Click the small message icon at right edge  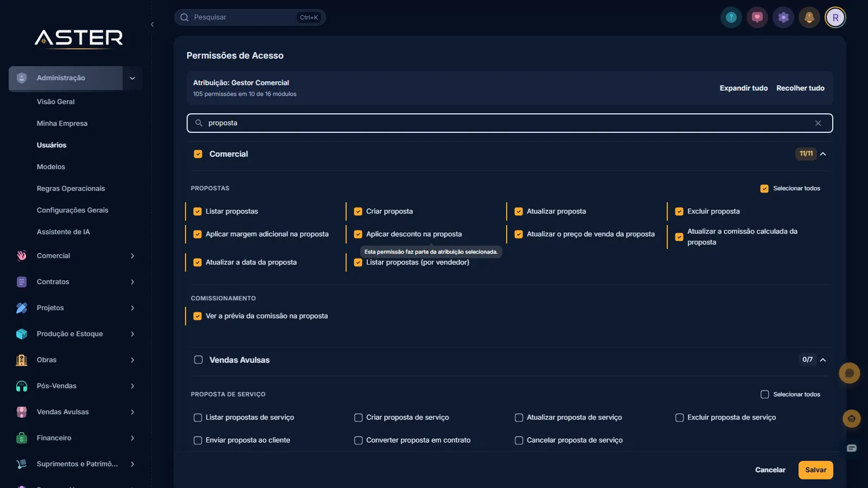coord(852,448)
